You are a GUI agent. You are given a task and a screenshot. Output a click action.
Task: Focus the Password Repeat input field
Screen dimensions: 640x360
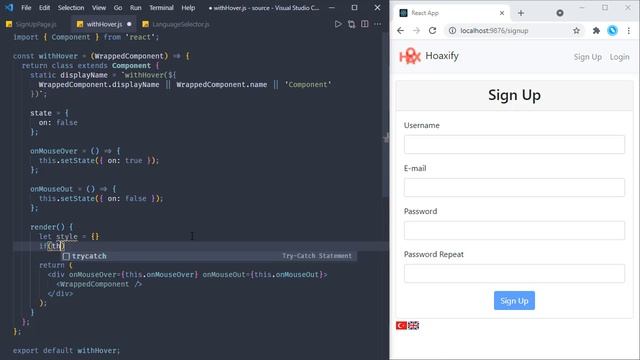(x=514, y=273)
